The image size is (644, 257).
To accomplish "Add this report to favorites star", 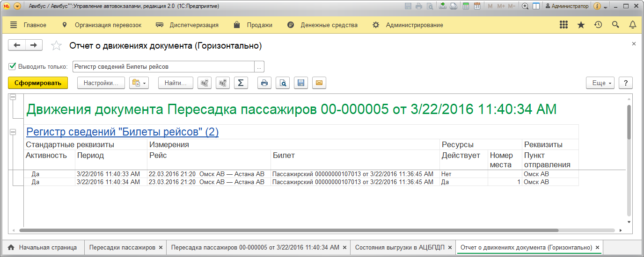I will (x=56, y=46).
